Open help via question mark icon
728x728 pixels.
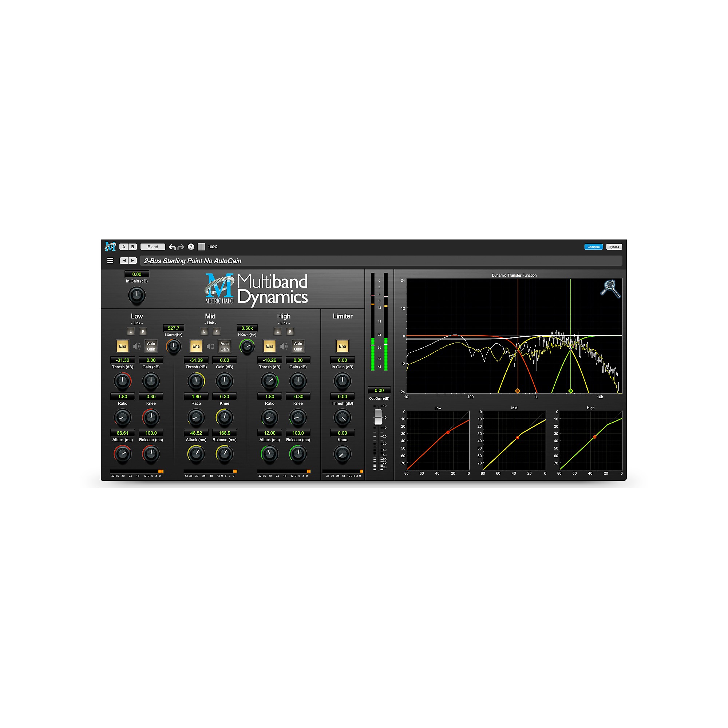pyautogui.click(x=191, y=247)
